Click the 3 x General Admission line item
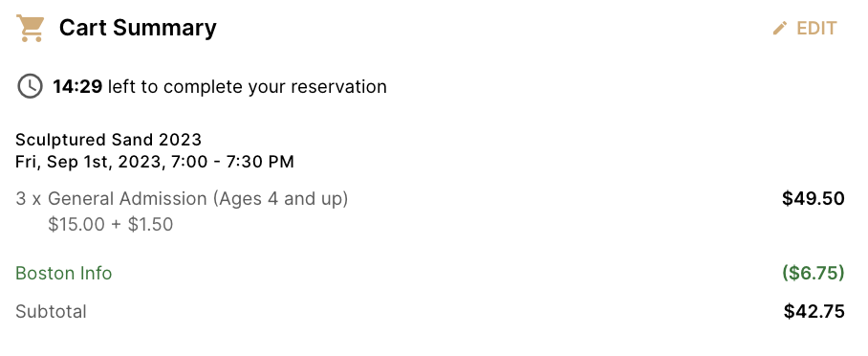 click(182, 198)
